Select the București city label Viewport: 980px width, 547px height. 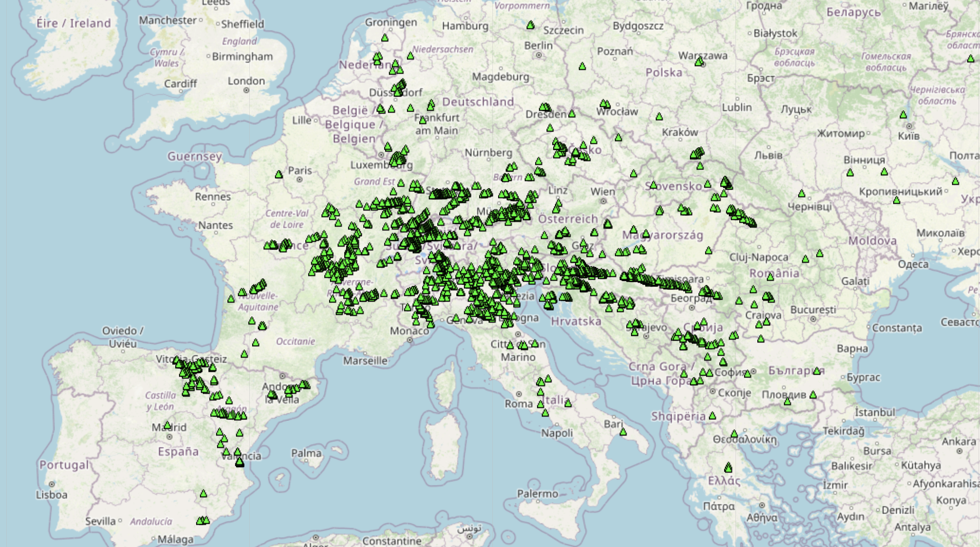(813, 310)
